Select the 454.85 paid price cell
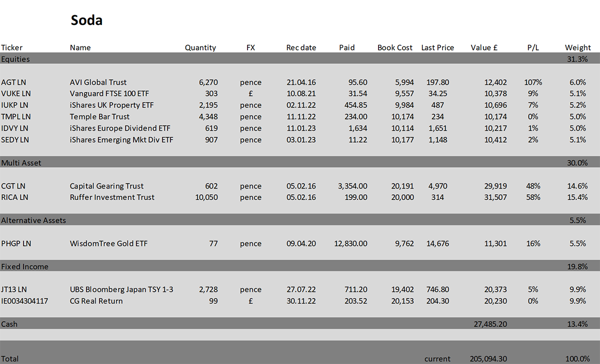The height and width of the screenshot is (364, 600). pos(356,105)
